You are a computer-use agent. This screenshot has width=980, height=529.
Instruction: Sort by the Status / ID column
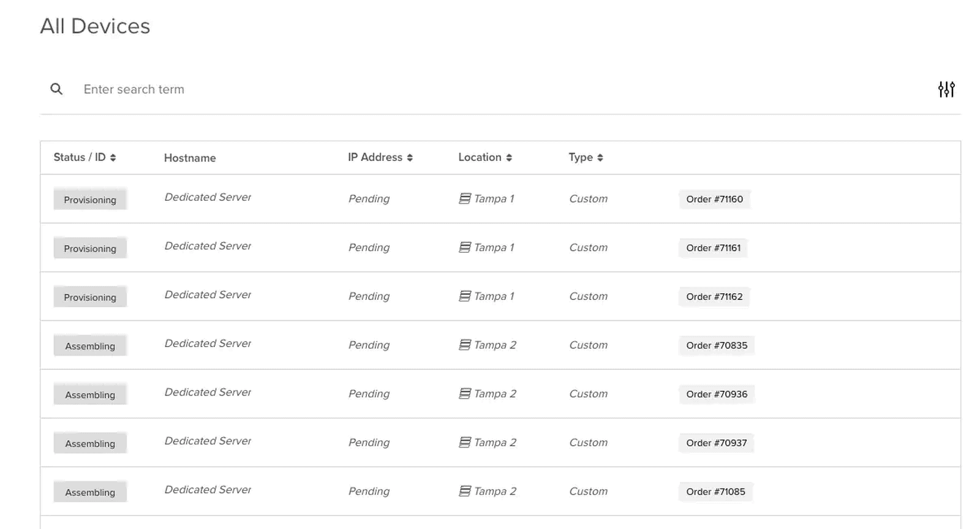click(x=85, y=157)
